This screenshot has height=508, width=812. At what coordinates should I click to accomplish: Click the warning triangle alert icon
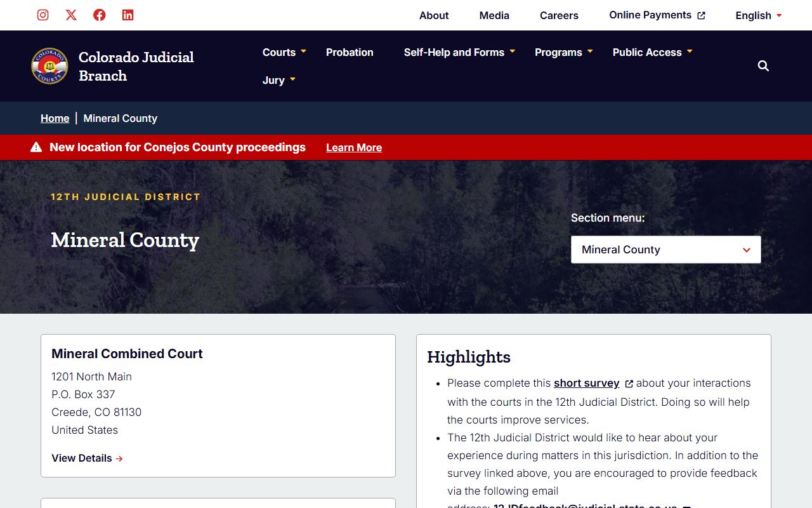point(36,147)
